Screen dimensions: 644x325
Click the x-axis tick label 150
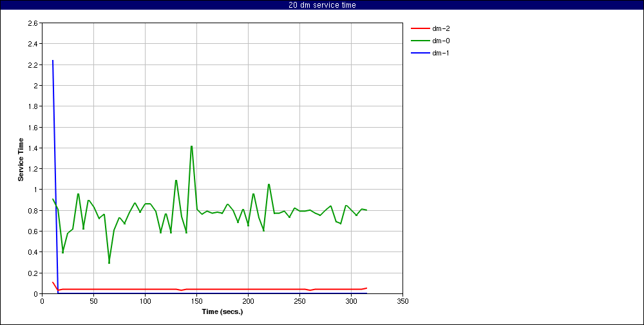pos(196,301)
